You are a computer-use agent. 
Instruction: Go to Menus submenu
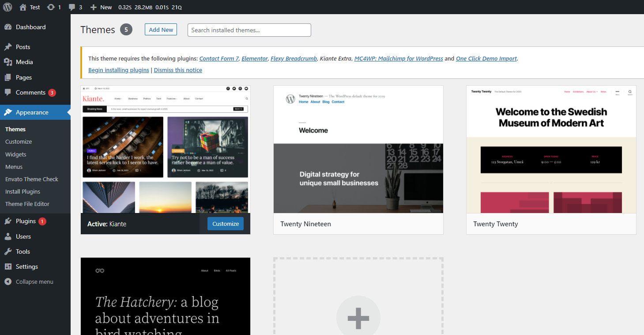(14, 167)
